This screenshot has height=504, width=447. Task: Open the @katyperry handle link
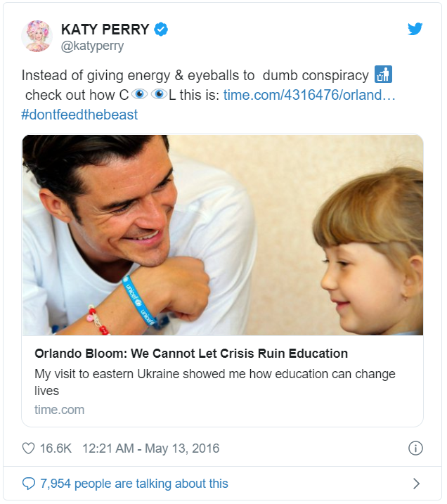[x=92, y=46]
